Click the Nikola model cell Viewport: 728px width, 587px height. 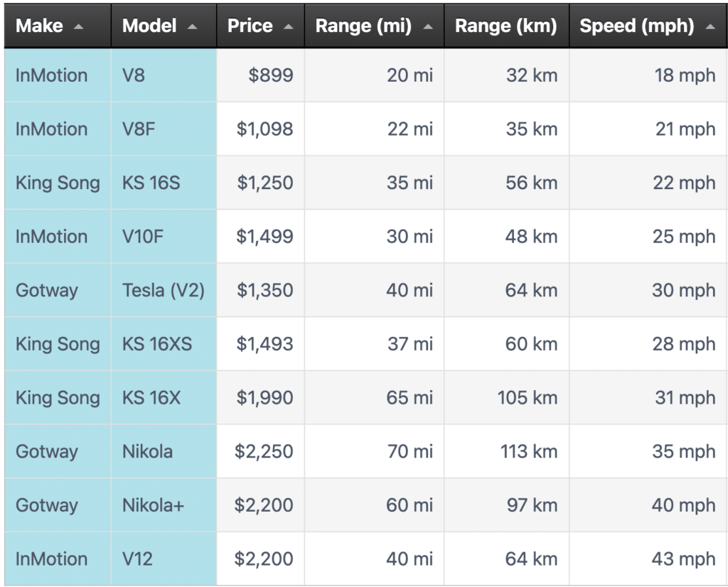pos(147,451)
